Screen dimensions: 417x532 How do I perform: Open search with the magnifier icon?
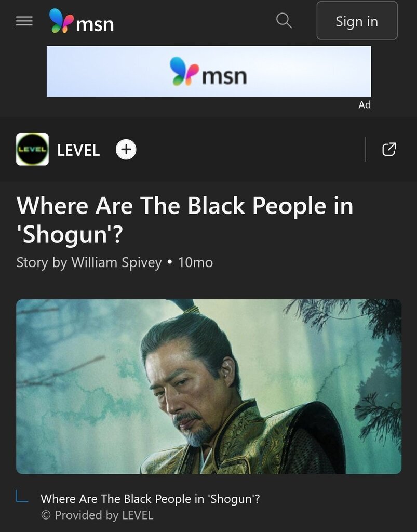point(284,20)
